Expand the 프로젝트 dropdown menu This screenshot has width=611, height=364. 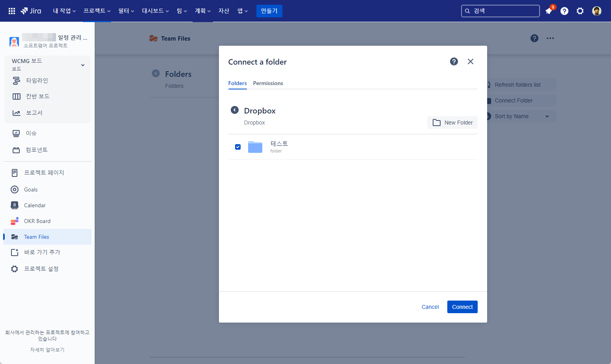(x=97, y=11)
